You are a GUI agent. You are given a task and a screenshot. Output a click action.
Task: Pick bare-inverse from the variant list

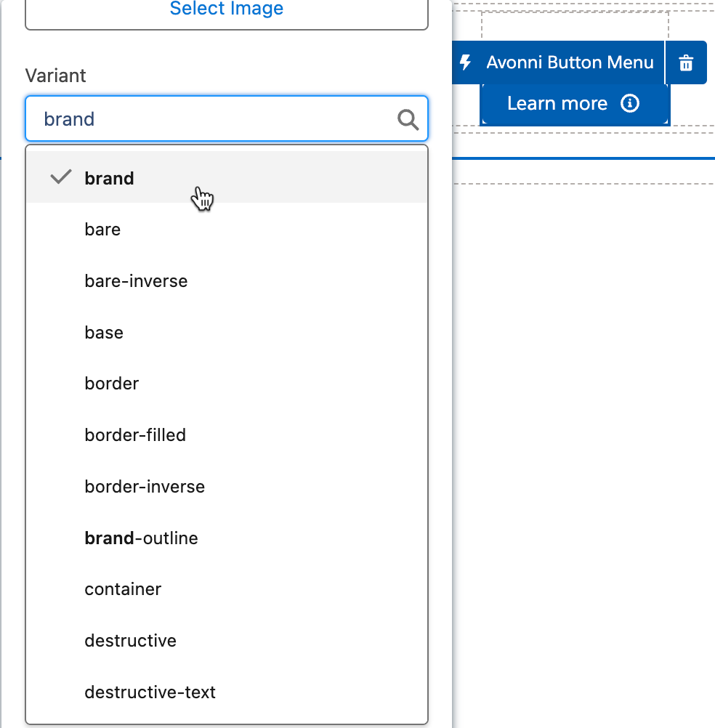(x=136, y=281)
